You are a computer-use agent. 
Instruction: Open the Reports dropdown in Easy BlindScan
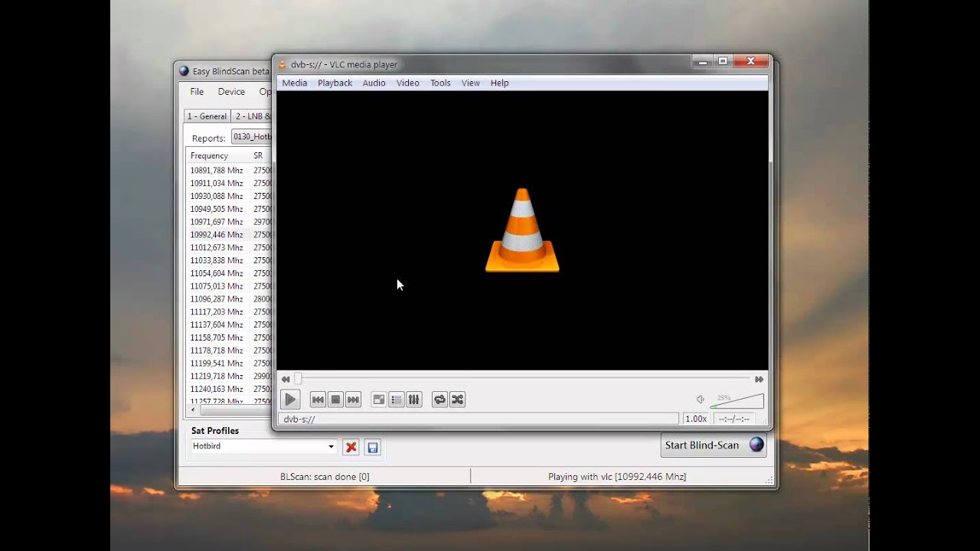pyautogui.click(x=252, y=137)
